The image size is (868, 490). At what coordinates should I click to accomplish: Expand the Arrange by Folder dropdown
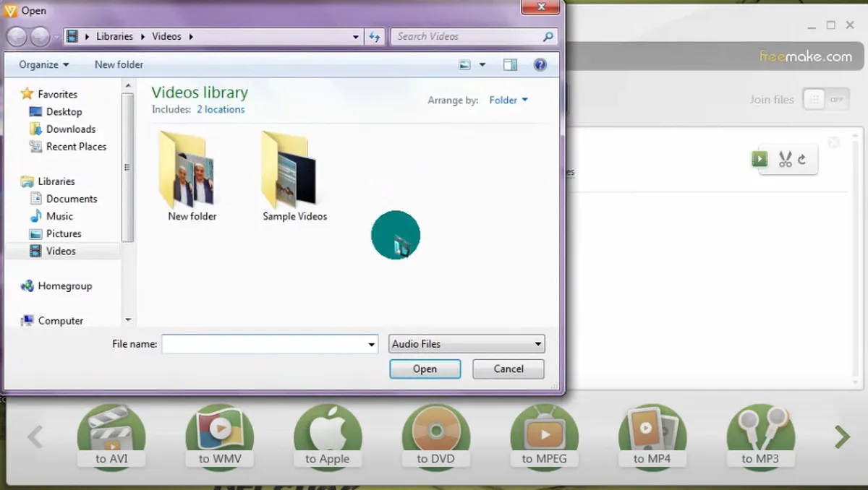(x=509, y=100)
